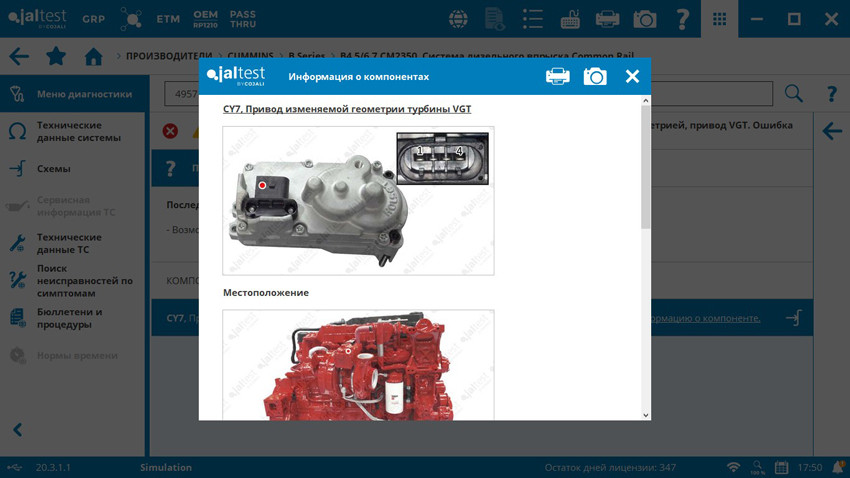Image resolution: width=850 pixels, height=478 pixels.
Task: Click the main header camera icon
Action: (x=645, y=19)
